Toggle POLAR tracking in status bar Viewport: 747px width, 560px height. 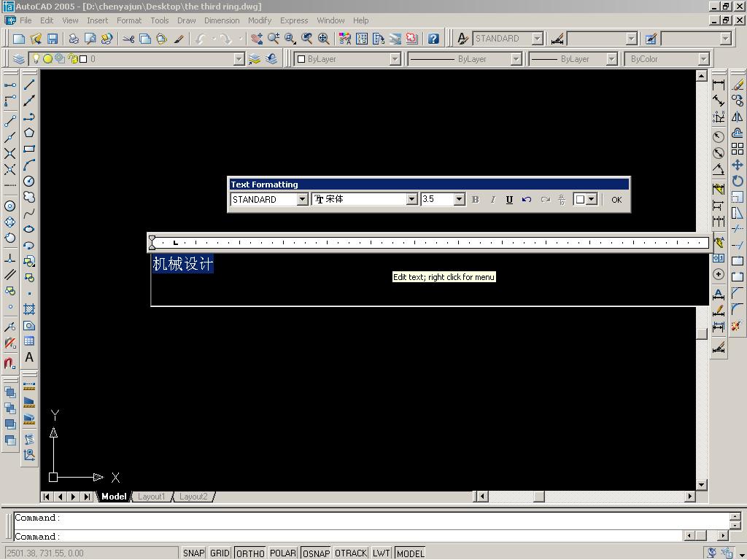282,553
